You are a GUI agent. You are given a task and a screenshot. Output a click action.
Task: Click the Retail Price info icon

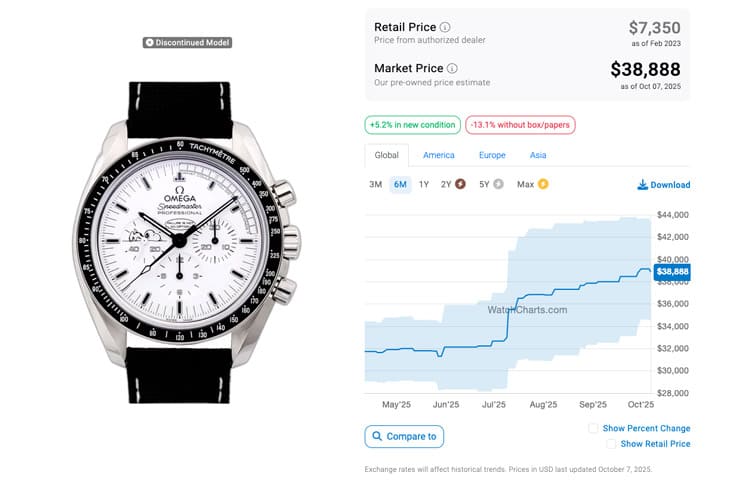tap(445, 27)
